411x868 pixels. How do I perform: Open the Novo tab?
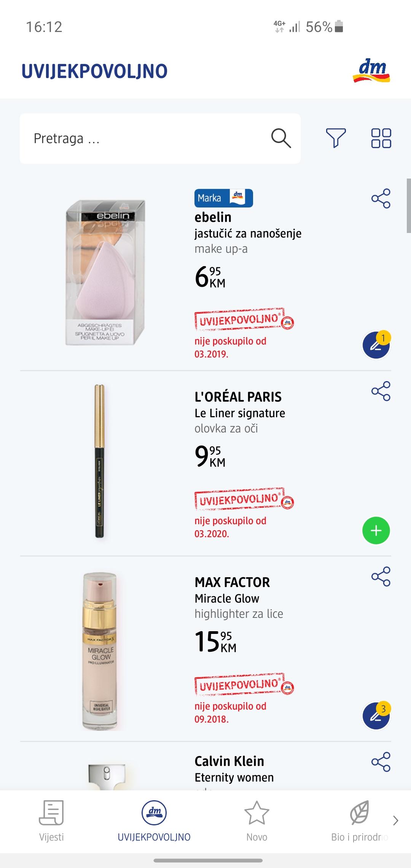[257, 821]
